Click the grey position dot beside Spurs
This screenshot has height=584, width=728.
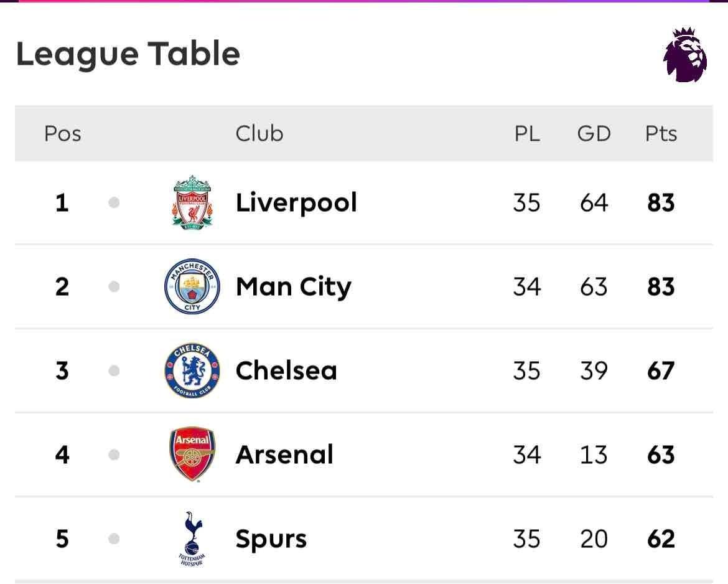point(114,539)
